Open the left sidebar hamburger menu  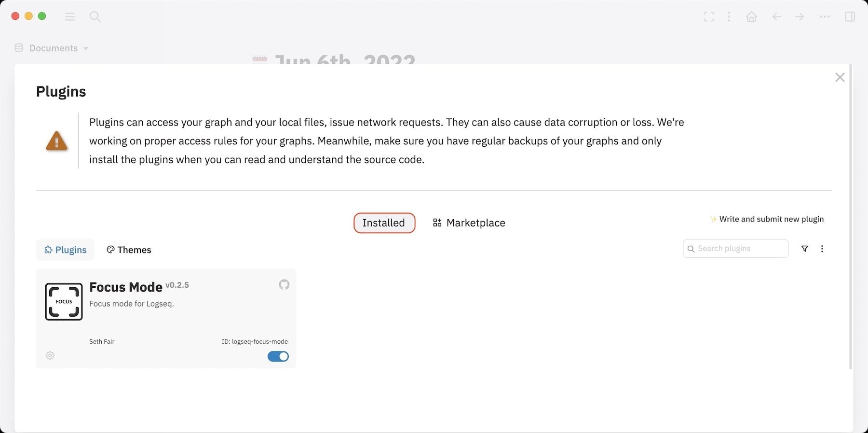tap(70, 17)
